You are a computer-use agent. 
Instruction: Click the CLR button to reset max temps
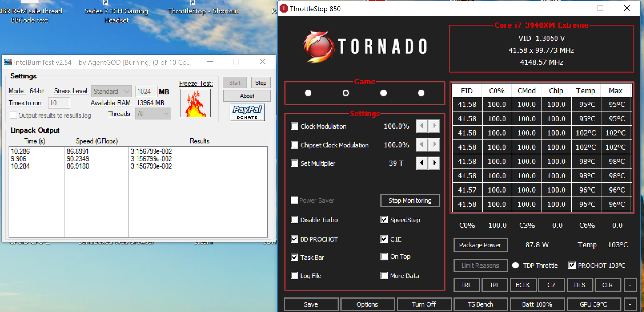608,285
